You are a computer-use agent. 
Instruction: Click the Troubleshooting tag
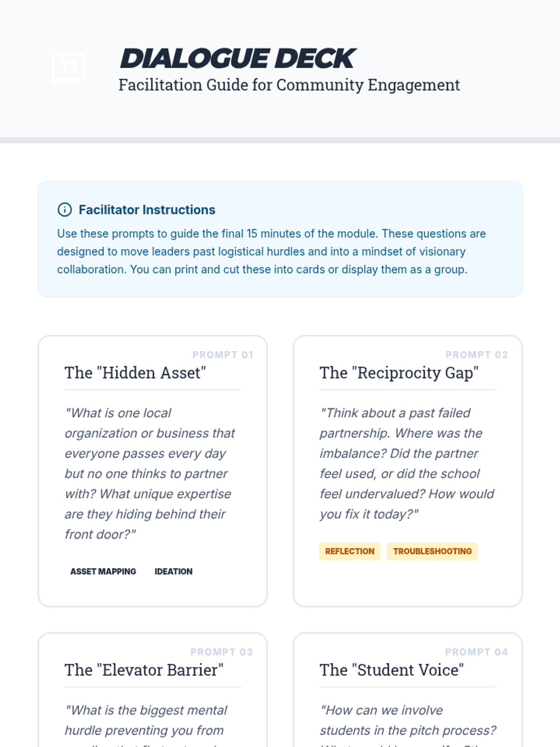pos(432,551)
